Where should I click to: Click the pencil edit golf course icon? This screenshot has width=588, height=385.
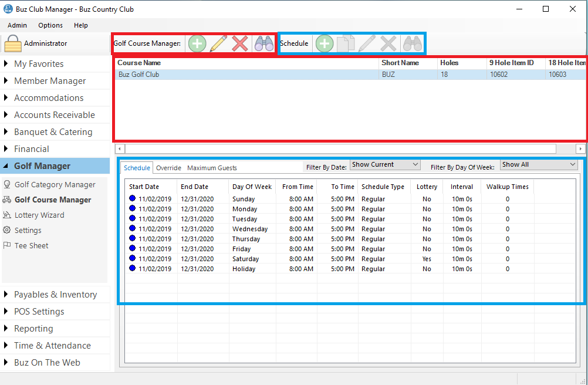coord(218,43)
